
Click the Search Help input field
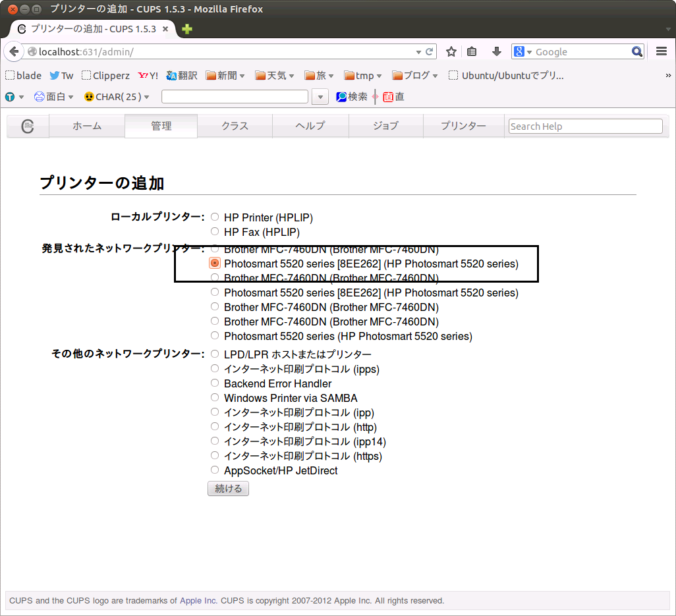(586, 126)
